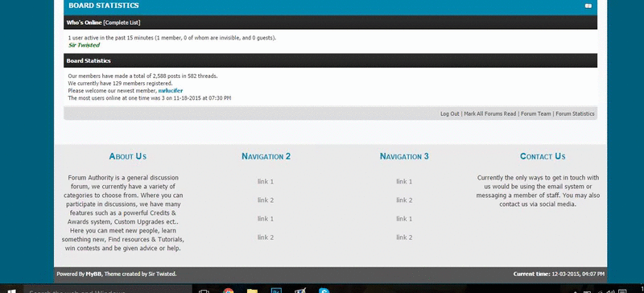View newest member mrlucifer's profile
The width and height of the screenshot is (644, 293).
(x=171, y=90)
